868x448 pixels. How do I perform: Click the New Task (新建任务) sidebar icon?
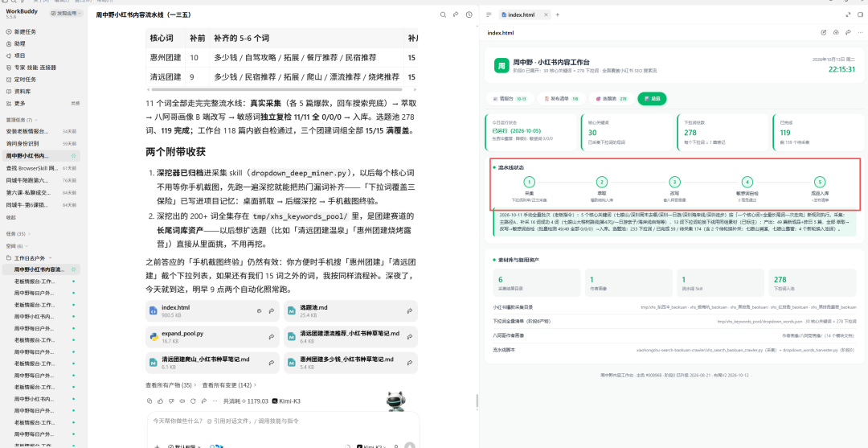click(8, 31)
